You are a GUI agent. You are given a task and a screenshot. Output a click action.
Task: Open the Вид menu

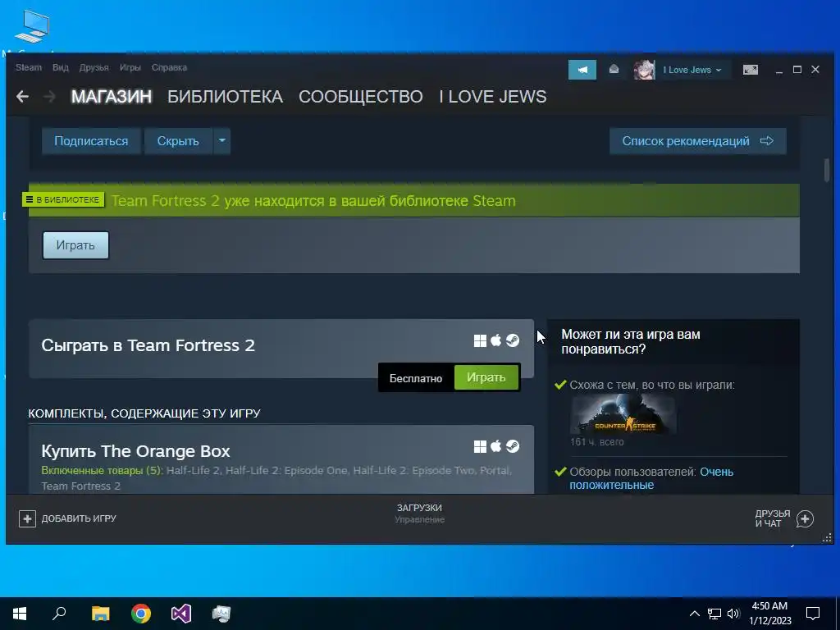61,67
